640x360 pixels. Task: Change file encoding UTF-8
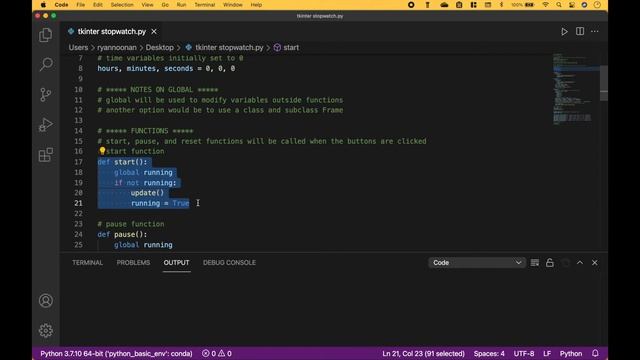[x=524, y=353]
